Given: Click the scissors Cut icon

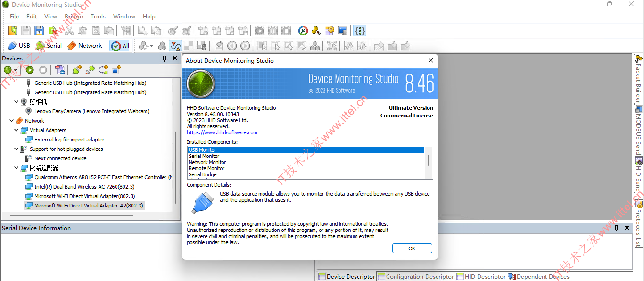Looking at the screenshot, I should [x=69, y=31].
